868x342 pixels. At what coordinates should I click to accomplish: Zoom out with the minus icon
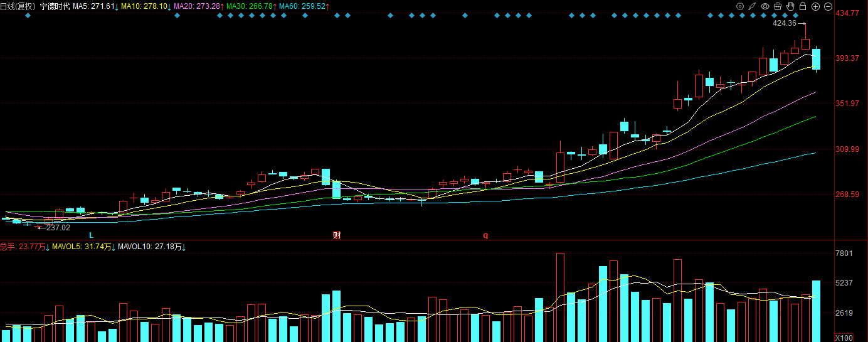click(828, 6)
